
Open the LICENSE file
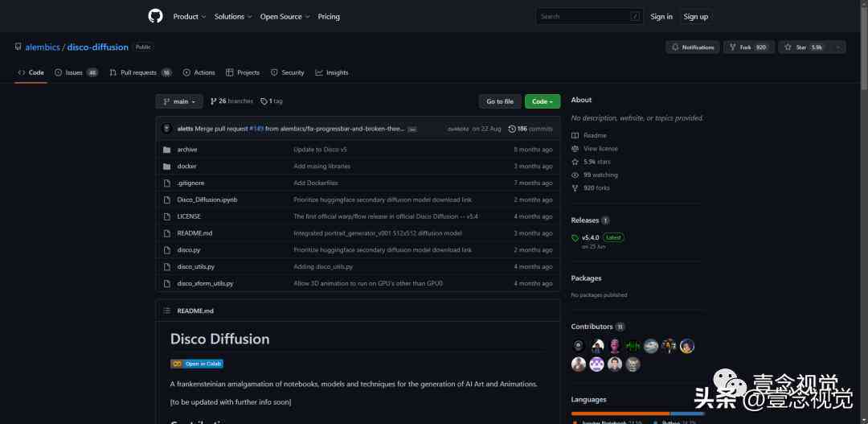[x=189, y=216]
